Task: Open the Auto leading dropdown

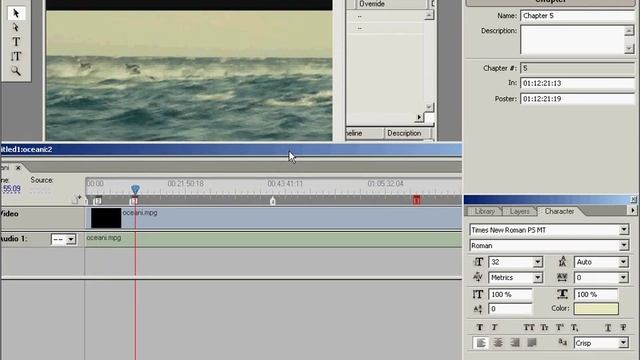Action: point(623,262)
